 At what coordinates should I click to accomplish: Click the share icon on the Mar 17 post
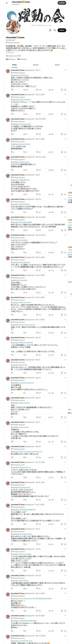coord(65,90)
